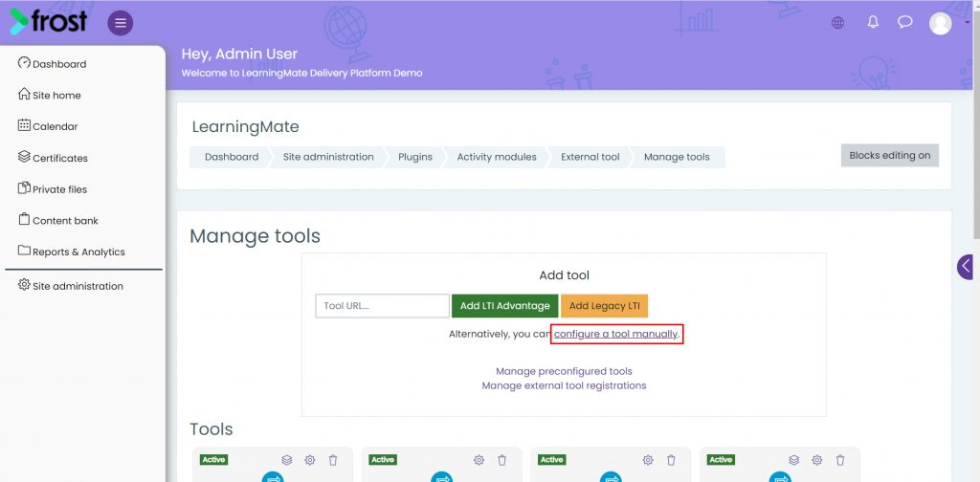980x482 pixels.
Task: Click the Activity modules breadcrumb
Action: (497, 157)
